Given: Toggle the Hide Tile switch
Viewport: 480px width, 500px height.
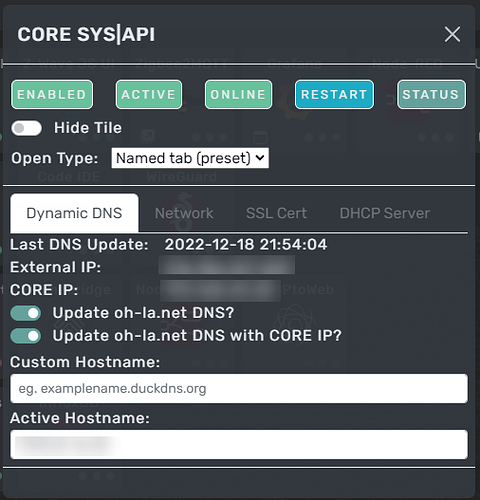Looking at the screenshot, I should pyautogui.click(x=26, y=128).
